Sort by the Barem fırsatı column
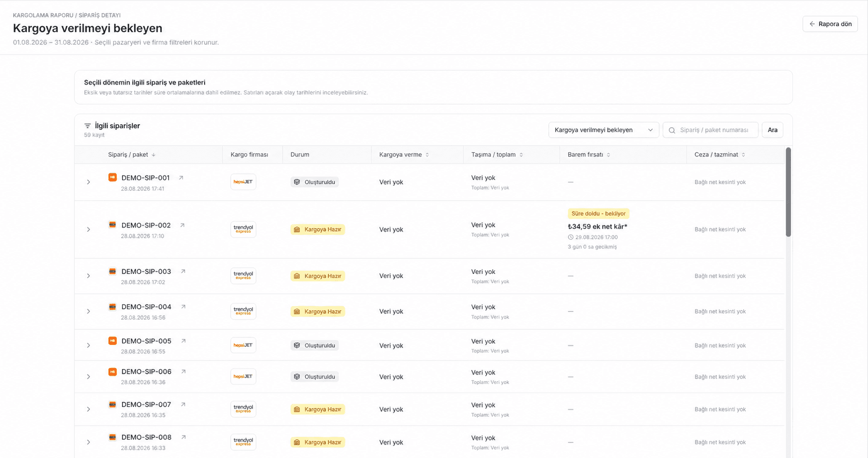This screenshot has width=868, height=458. [609, 155]
